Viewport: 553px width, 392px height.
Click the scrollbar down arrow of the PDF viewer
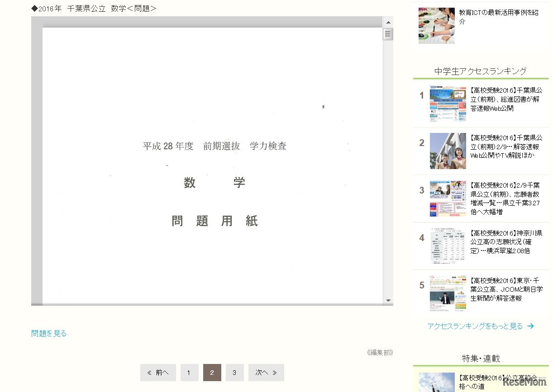(388, 300)
